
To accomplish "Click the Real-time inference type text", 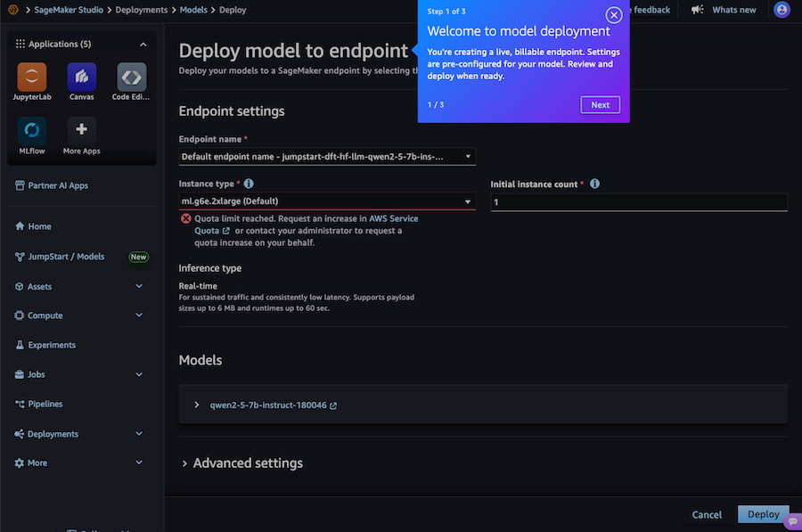I will [x=198, y=286].
